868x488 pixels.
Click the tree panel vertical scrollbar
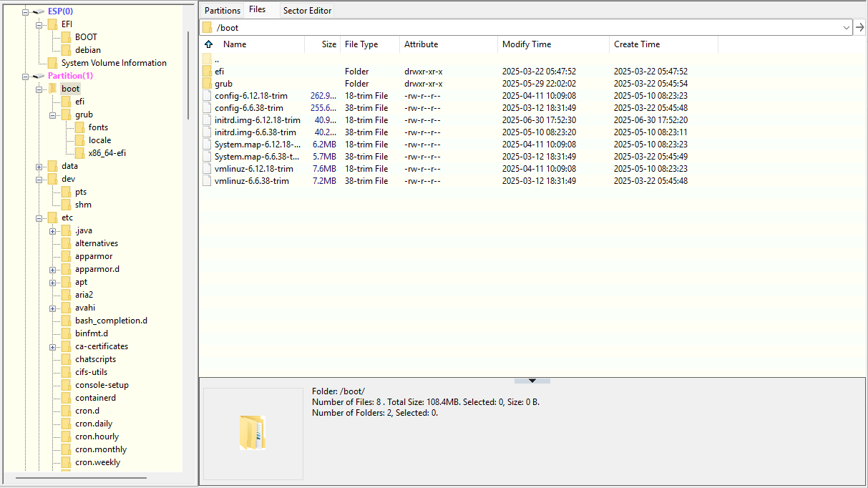tap(188, 75)
